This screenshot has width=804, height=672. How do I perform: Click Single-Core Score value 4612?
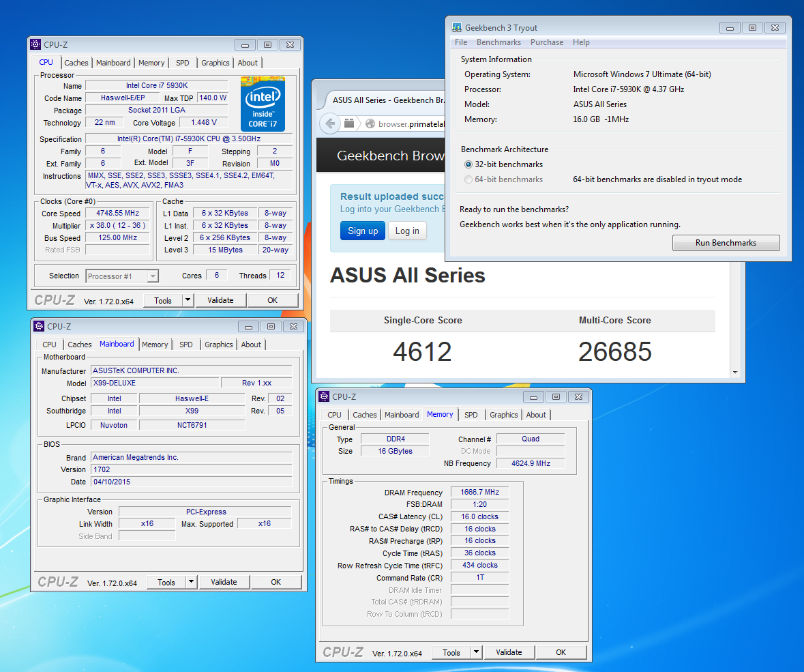tap(422, 352)
